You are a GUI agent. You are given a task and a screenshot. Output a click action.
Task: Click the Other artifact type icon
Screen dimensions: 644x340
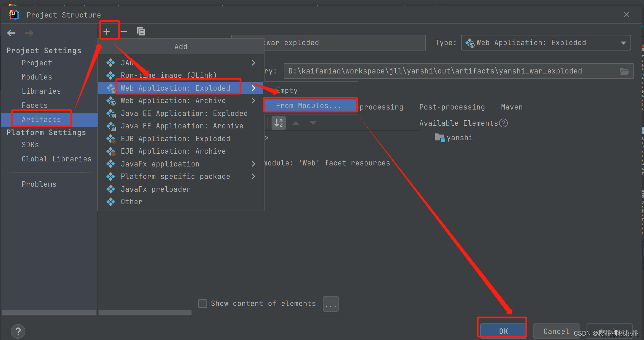pos(111,202)
